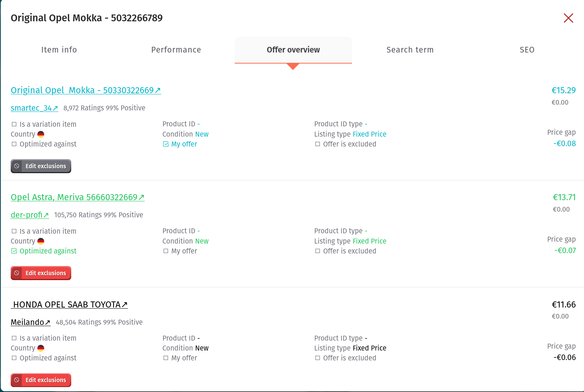Click Edit exclusions for the der-profi offer
This screenshot has height=392, width=584.
41,273
